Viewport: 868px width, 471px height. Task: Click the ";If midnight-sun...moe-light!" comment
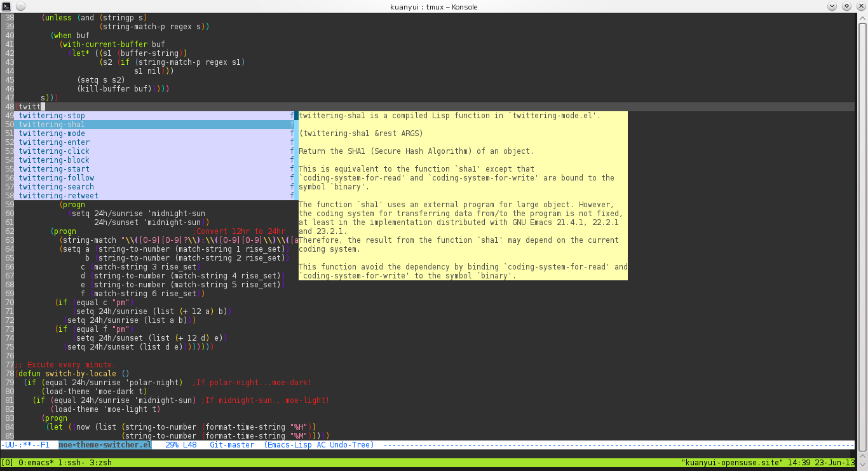pos(265,400)
